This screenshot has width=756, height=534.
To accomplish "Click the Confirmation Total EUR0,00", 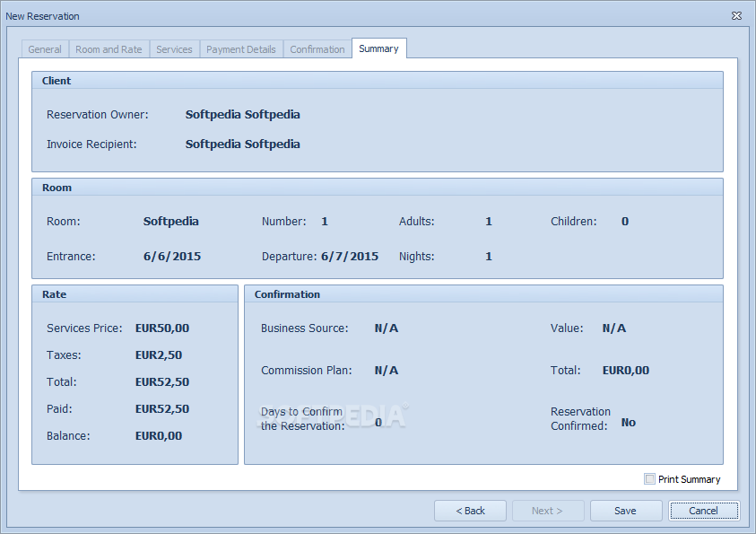I will [626, 371].
